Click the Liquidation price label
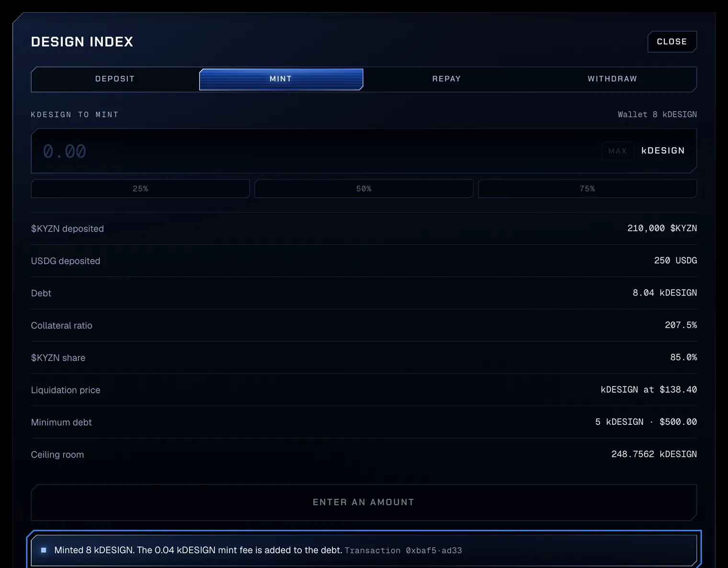 point(66,390)
